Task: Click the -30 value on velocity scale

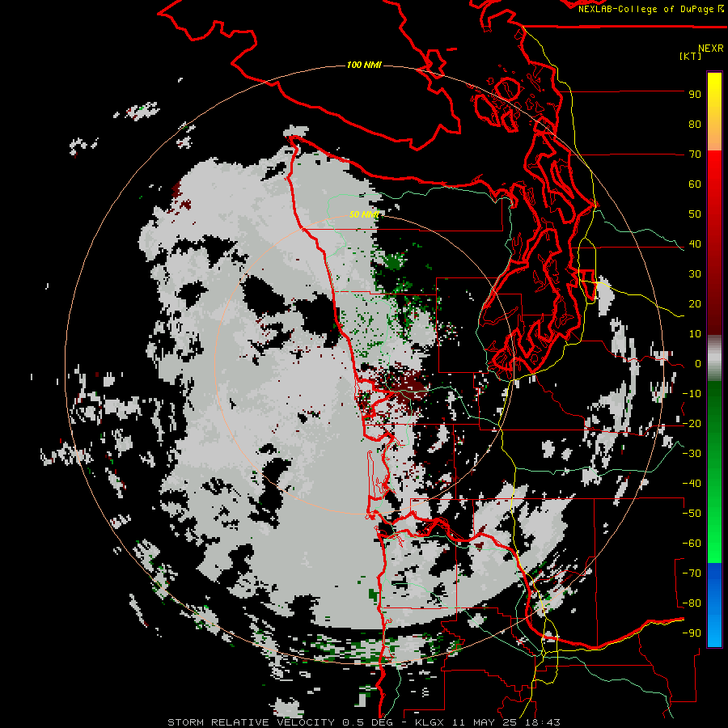Action: (x=692, y=454)
